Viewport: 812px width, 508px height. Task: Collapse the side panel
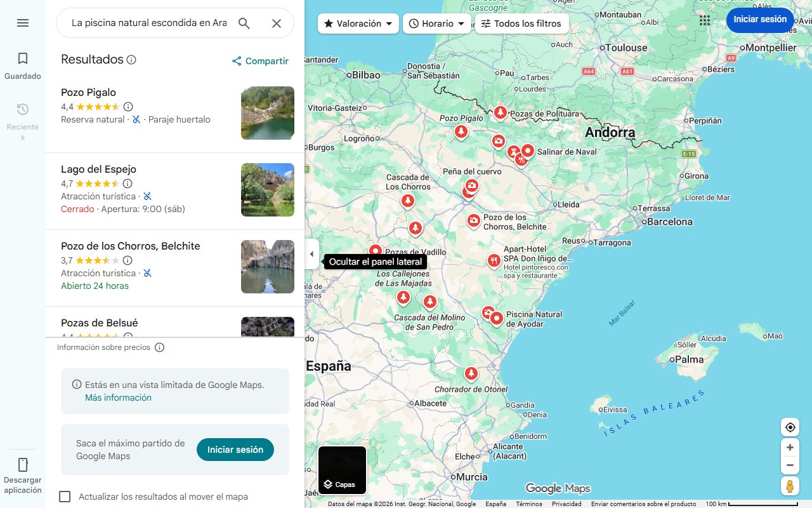click(311, 253)
